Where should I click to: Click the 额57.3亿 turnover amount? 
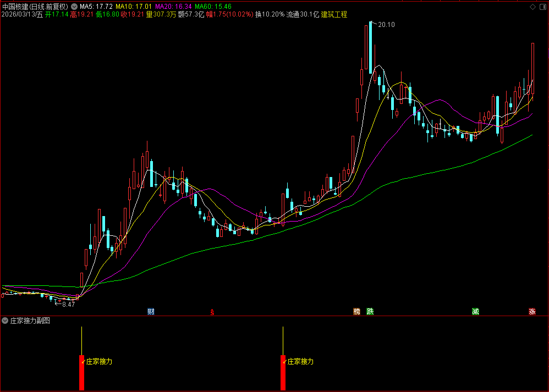click(x=191, y=14)
